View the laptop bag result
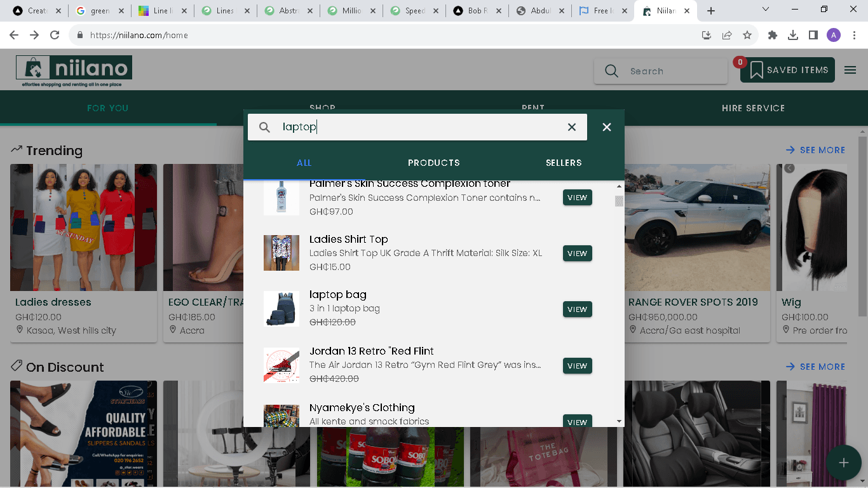The height and width of the screenshot is (488, 868). (577, 309)
